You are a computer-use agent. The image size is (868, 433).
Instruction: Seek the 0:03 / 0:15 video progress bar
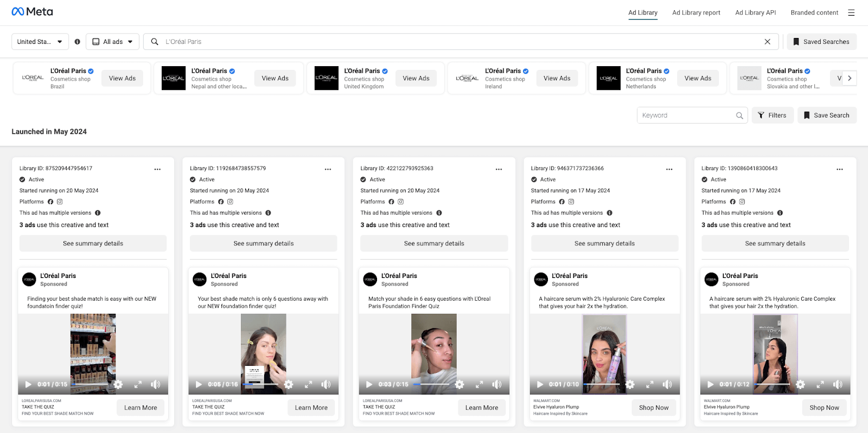pos(431,384)
